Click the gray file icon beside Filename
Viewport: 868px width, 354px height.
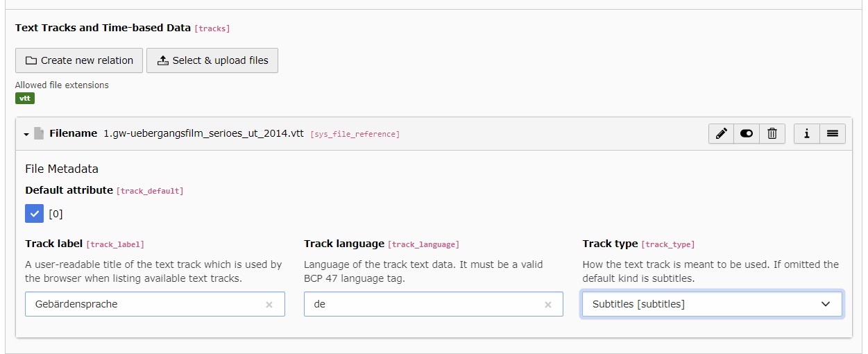[39, 134]
